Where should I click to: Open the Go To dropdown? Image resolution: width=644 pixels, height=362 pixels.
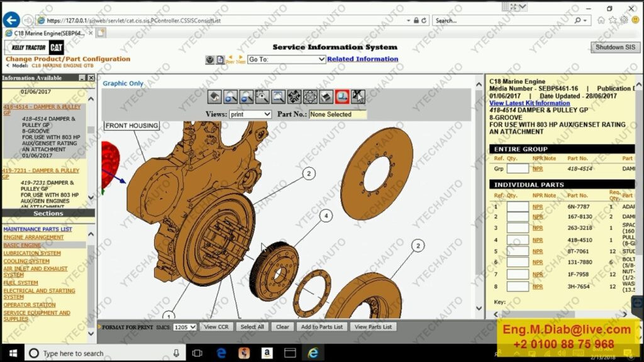coord(286,60)
